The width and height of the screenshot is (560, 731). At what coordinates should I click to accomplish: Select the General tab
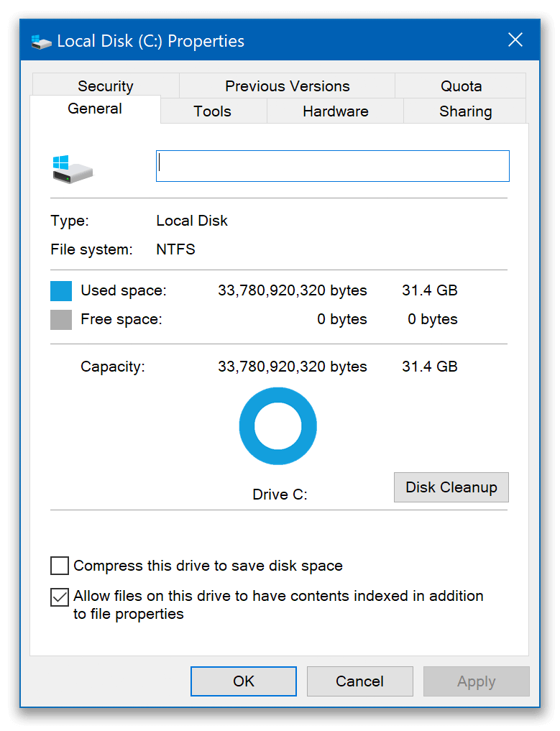click(95, 109)
